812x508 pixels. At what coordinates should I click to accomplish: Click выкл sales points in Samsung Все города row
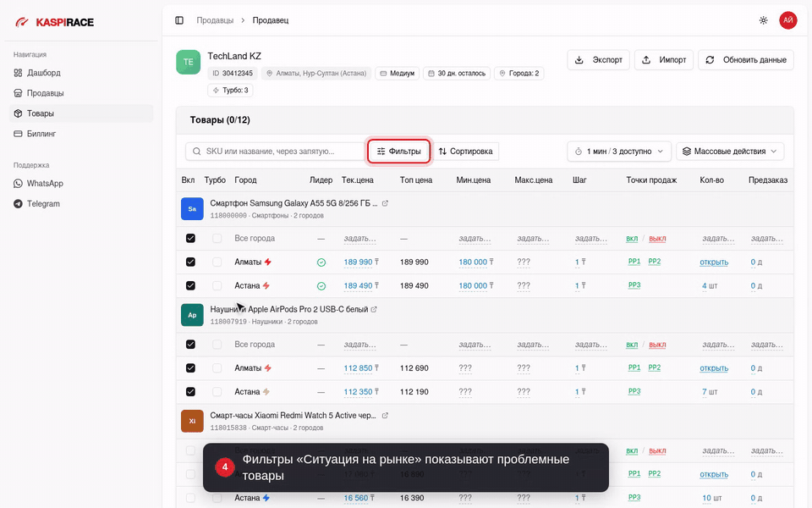coord(657,239)
